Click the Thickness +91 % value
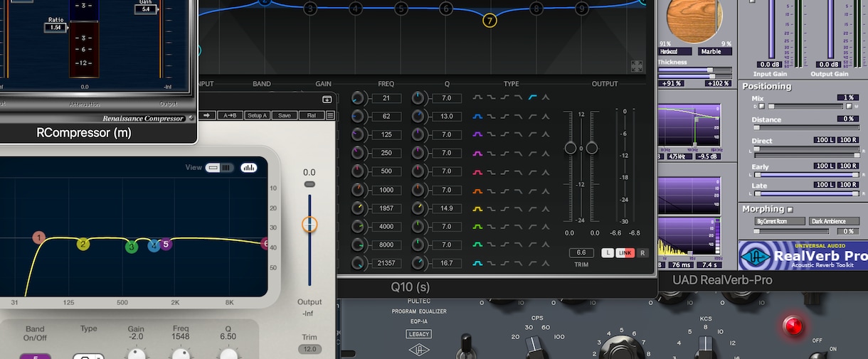The image size is (868, 359). (669, 83)
